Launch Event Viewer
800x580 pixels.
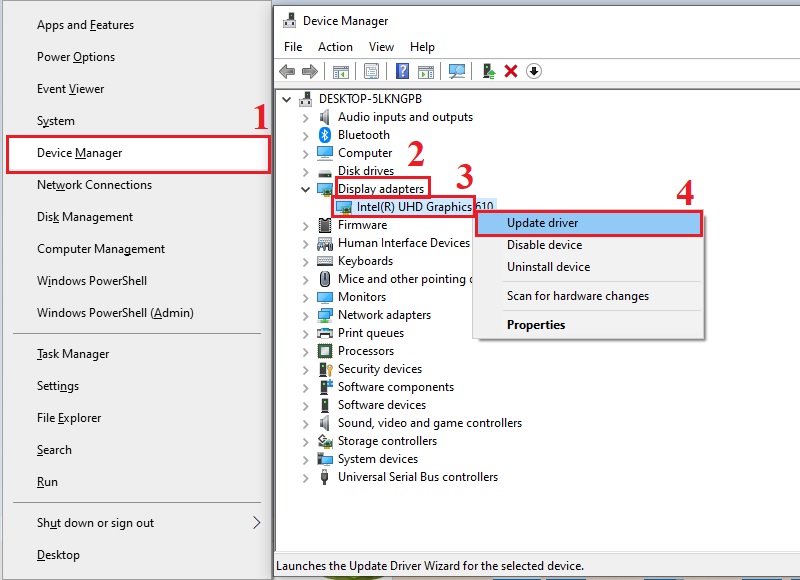pyautogui.click(x=138, y=89)
